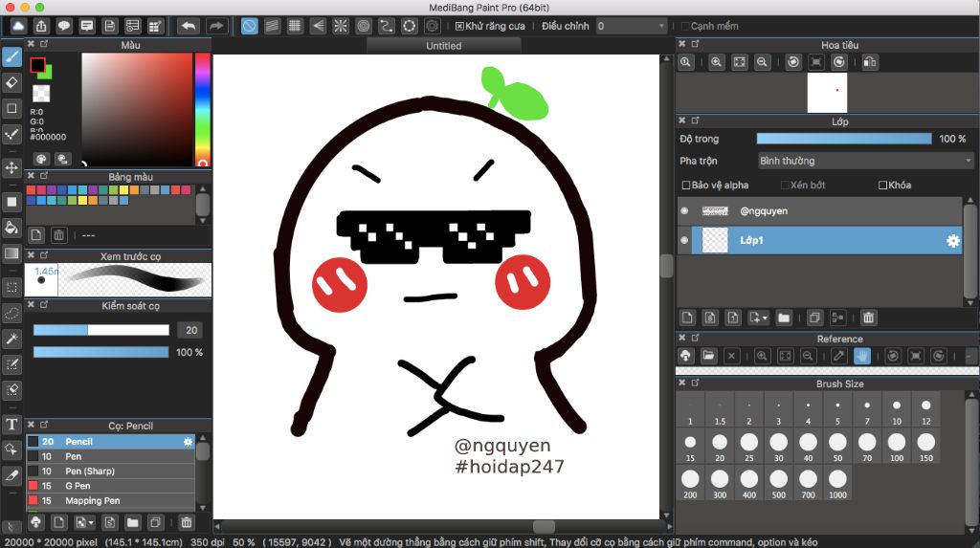The height and width of the screenshot is (548, 980).
Task: Click the brush size value field 20
Action: click(191, 330)
